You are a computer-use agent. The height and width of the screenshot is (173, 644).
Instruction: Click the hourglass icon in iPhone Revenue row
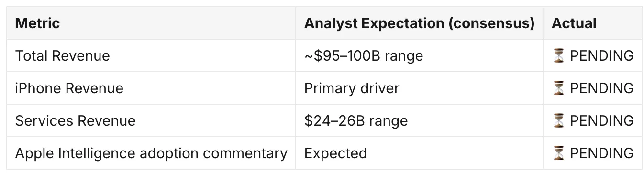click(558, 88)
